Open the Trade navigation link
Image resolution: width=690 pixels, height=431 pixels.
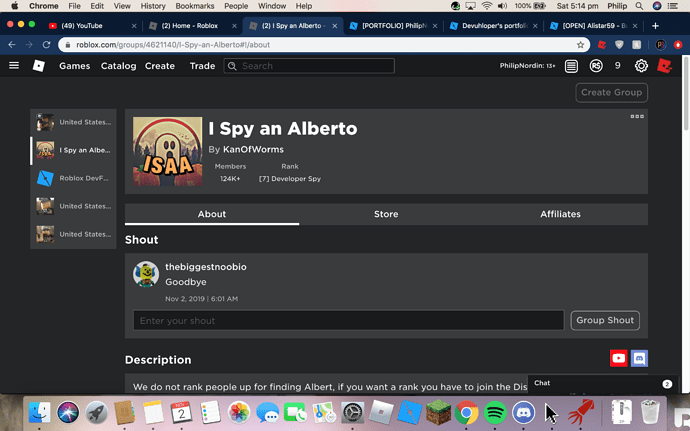(202, 66)
